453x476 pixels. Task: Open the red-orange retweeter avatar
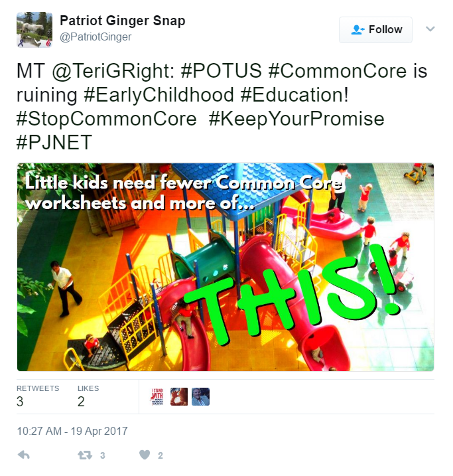pos(179,396)
